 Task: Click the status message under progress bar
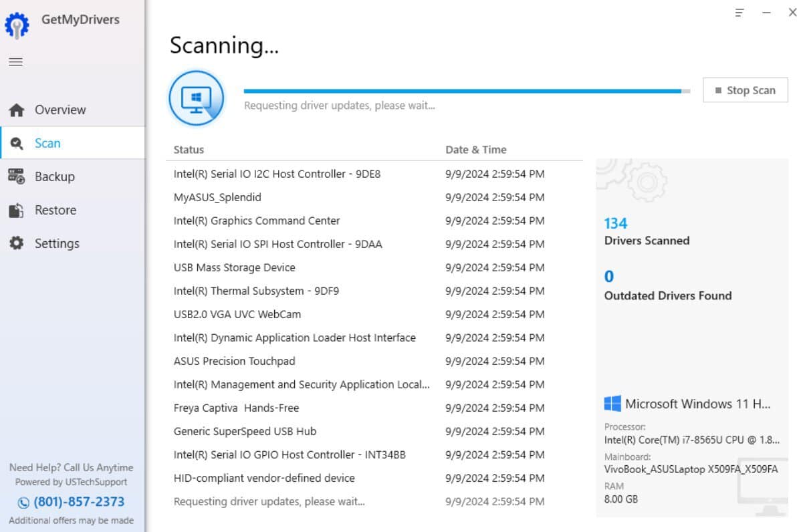click(x=340, y=106)
